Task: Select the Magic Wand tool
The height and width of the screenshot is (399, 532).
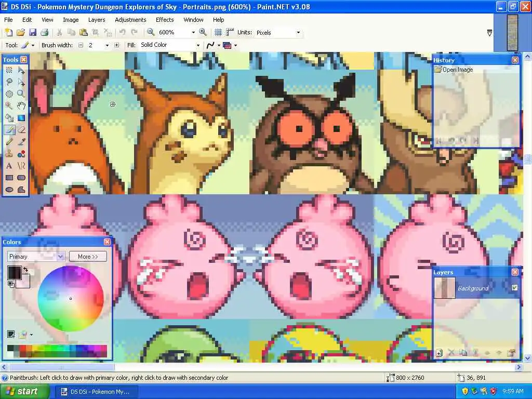Action: tap(9, 105)
